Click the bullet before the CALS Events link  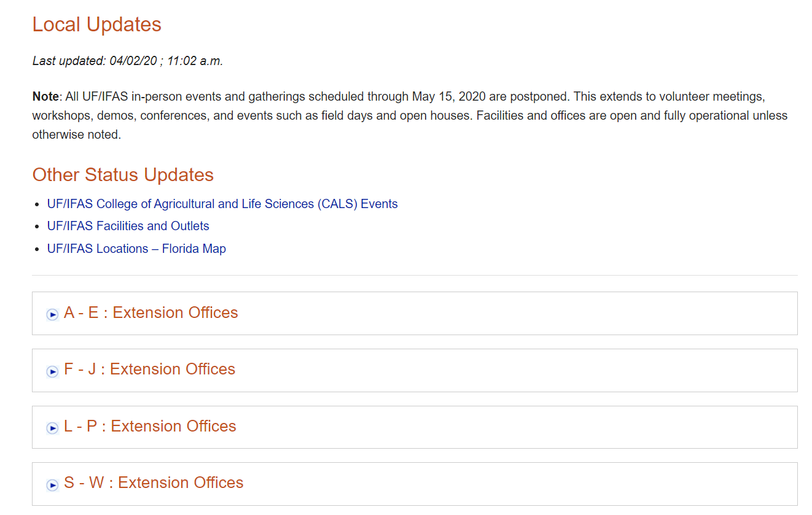38,204
